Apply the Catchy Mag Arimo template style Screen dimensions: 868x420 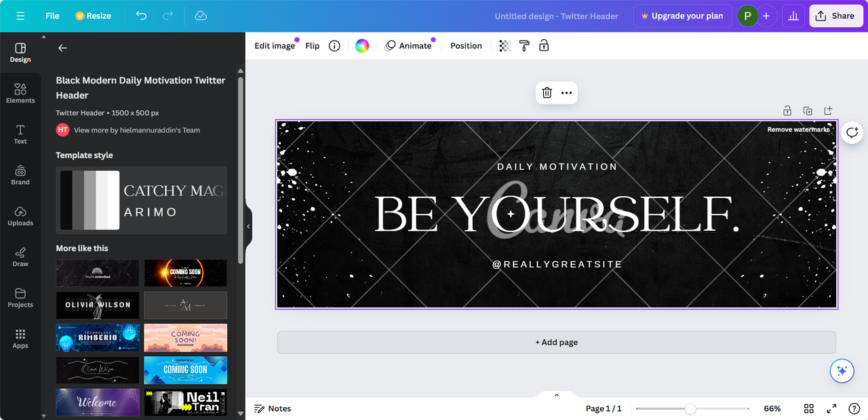click(141, 200)
